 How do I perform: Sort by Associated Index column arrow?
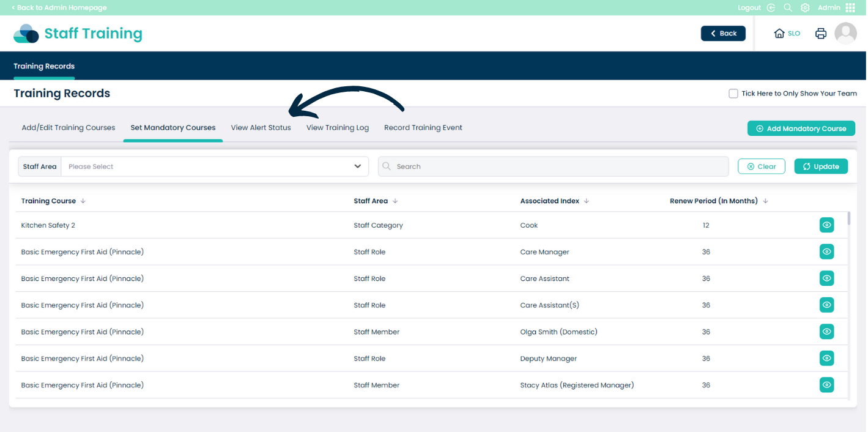coord(587,201)
